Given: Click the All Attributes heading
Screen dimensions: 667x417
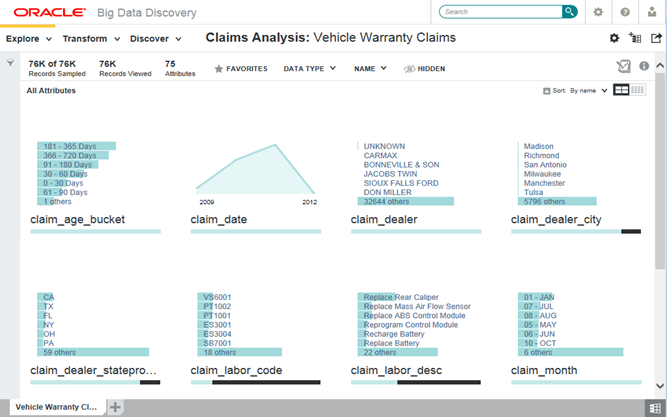Looking at the screenshot, I should (x=51, y=91).
